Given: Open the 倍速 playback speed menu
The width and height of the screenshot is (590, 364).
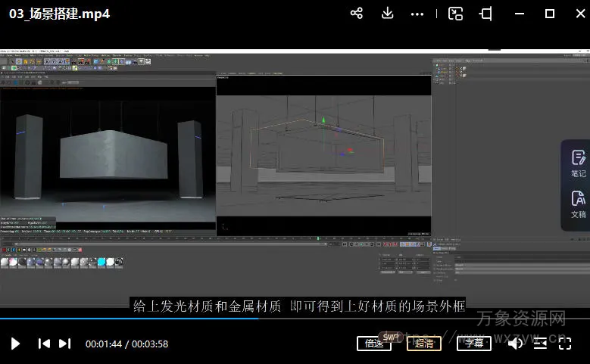Looking at the screenshot, I should click(374, 344).
